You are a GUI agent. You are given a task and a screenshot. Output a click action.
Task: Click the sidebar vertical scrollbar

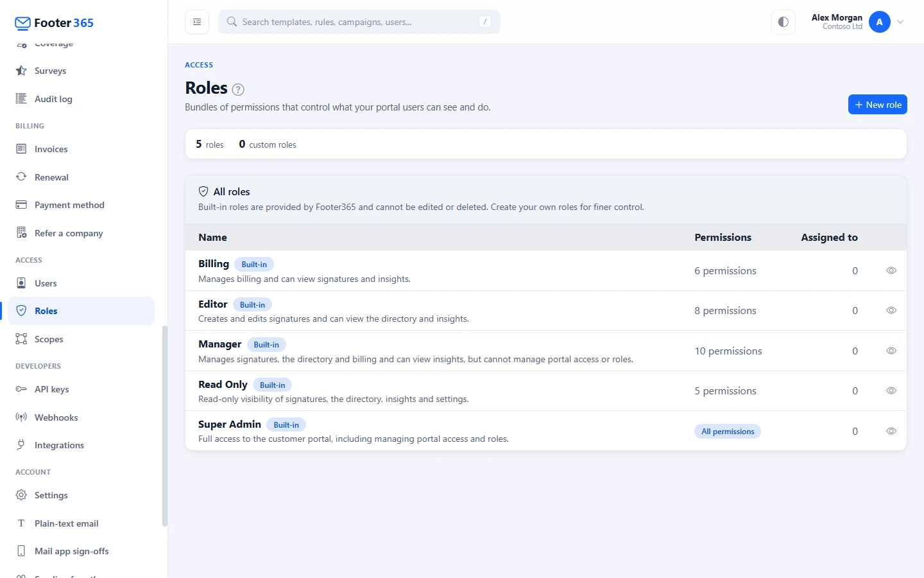click(x=165, y=426)
